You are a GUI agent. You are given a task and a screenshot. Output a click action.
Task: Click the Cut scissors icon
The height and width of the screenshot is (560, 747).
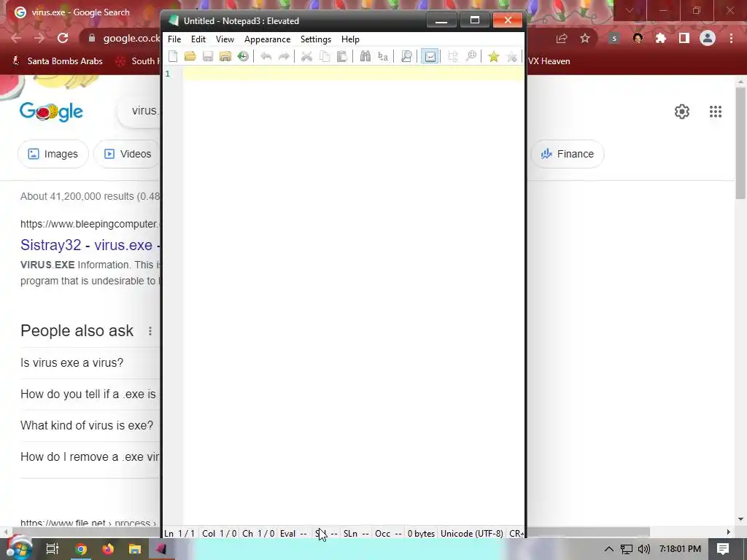306,56
